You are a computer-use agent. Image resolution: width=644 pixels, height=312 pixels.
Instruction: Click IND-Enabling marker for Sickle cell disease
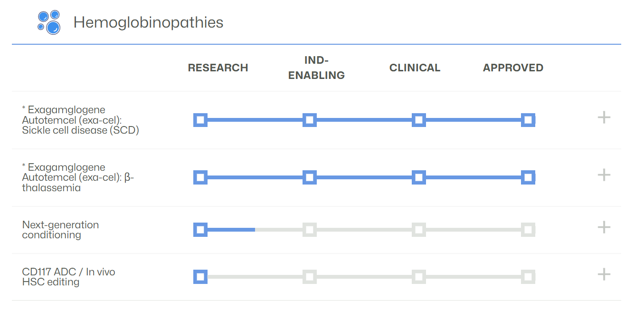point(309,120)
